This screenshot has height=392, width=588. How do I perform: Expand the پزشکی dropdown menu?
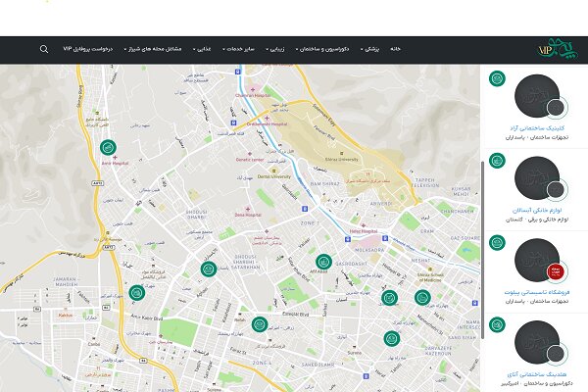(370, 49)
